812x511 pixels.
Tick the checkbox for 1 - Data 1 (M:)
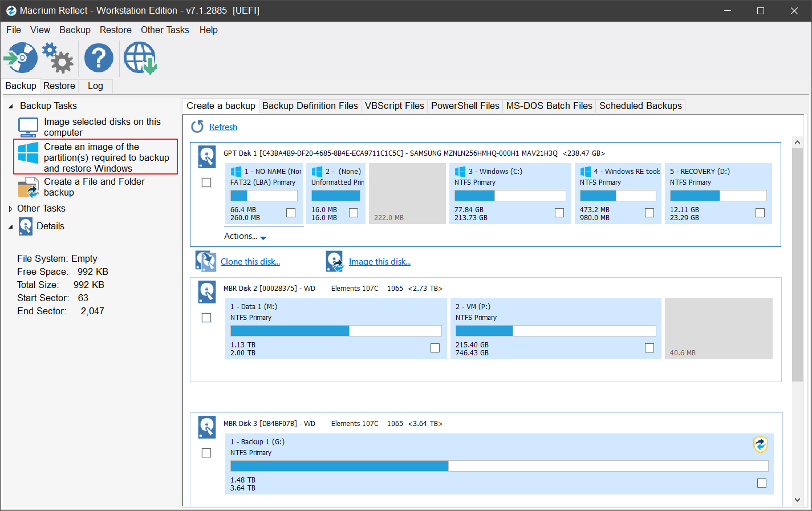[x=435, y=348]
